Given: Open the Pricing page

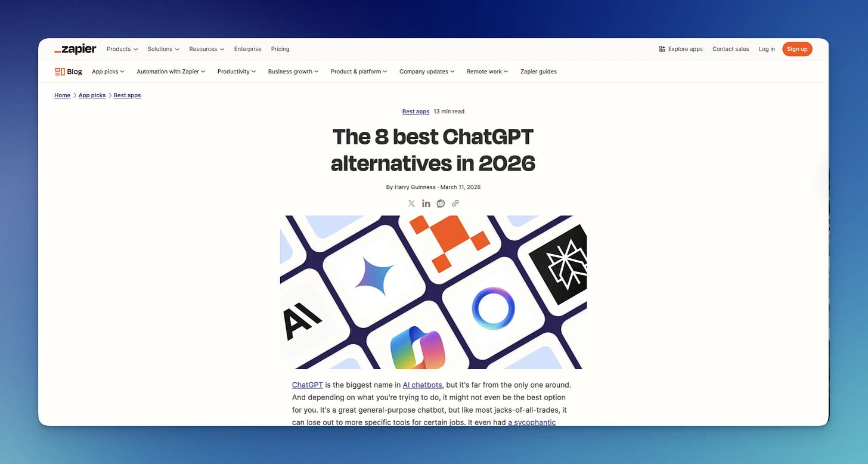Looking at the screenshot, I should 280,49.
